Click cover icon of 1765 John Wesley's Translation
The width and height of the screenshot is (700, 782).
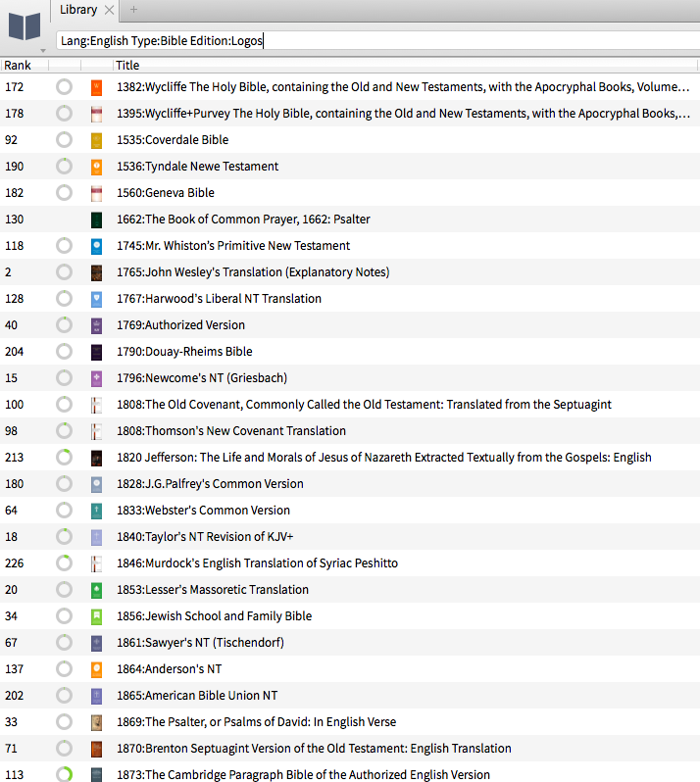(96, 272)
